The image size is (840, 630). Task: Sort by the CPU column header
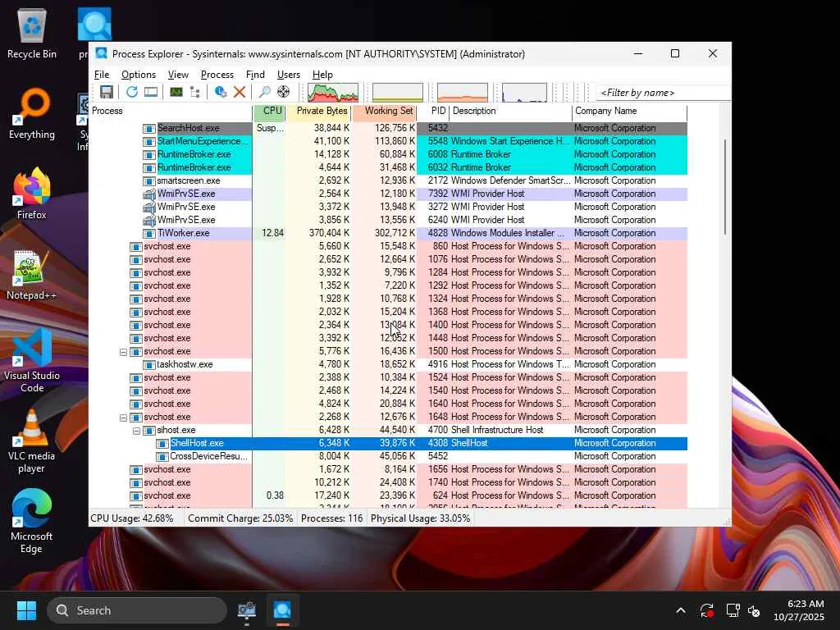(x=269, y=111)
